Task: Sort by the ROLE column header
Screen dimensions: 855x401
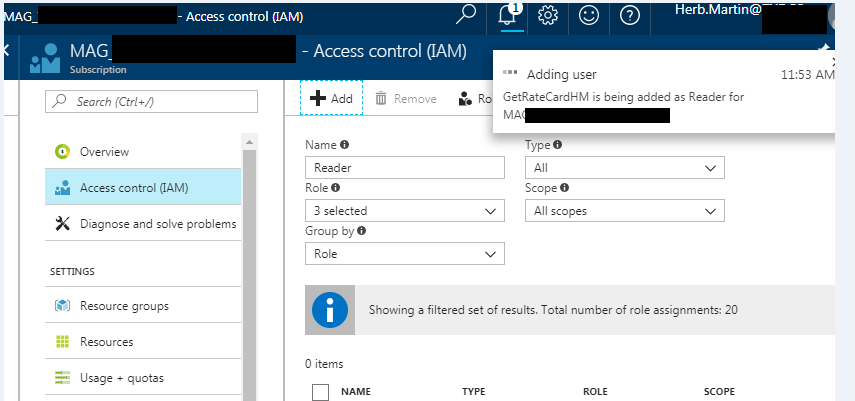Action: [x=595, y=392]
